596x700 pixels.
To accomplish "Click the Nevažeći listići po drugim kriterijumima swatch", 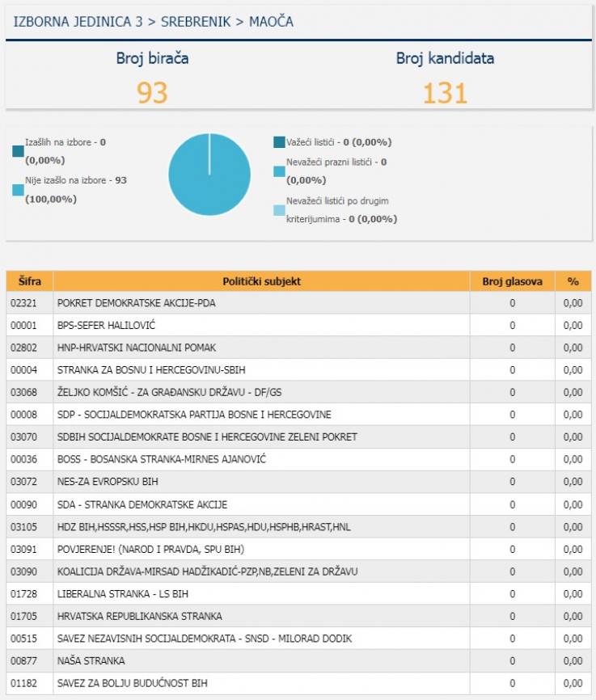I will click(x=279, y=210).
